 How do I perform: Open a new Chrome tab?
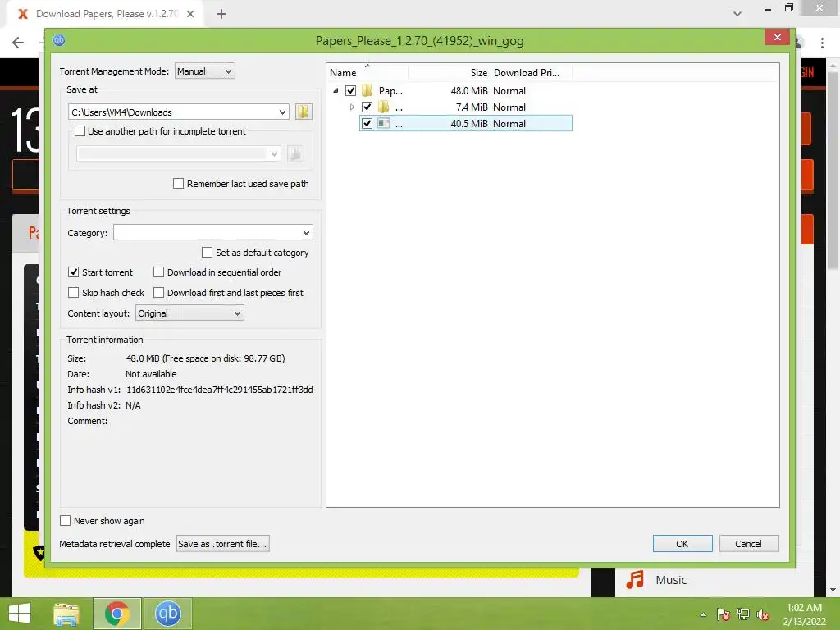click(221, 14)
